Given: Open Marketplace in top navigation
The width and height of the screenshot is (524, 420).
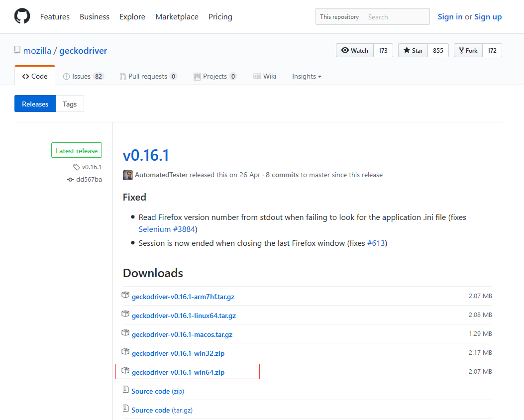Looking at the screenshot, I should 177,17.
